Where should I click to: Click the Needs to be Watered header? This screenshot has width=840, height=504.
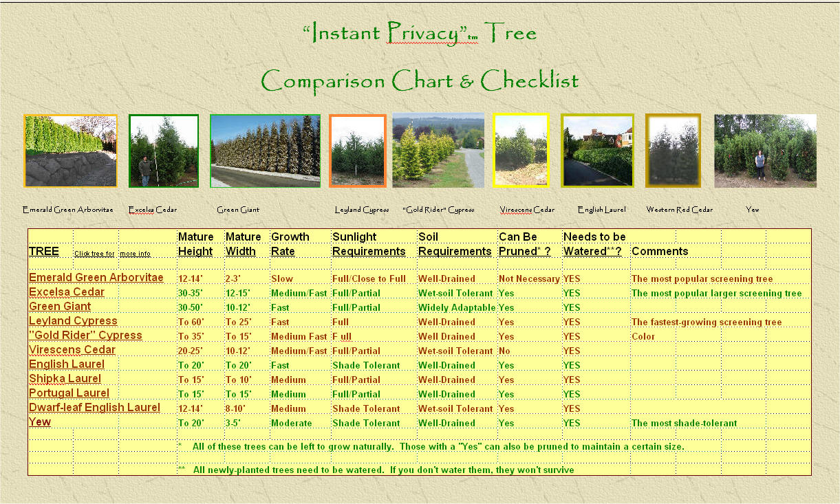(x=594, y=244)
